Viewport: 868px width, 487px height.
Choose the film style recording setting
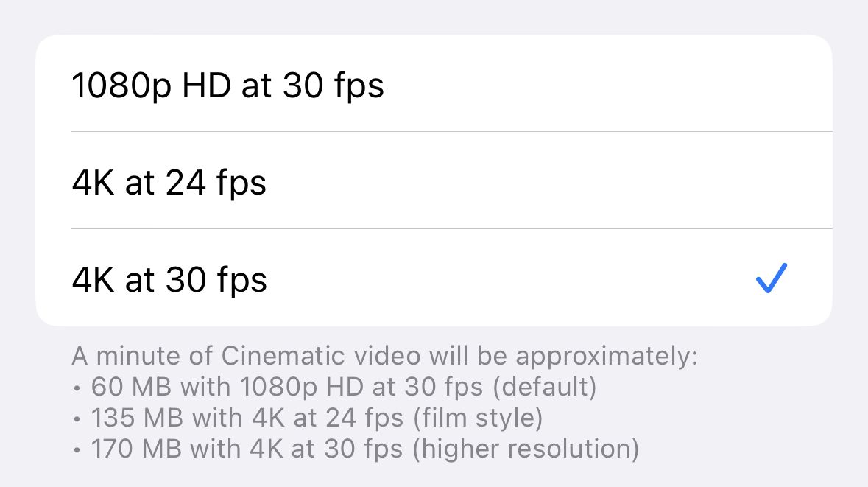pos(169,182)
